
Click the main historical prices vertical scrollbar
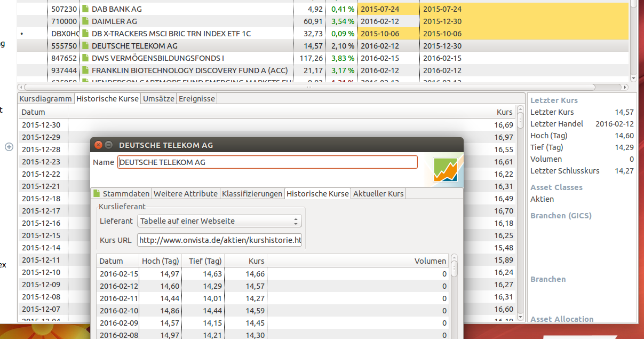pos(521,214)
